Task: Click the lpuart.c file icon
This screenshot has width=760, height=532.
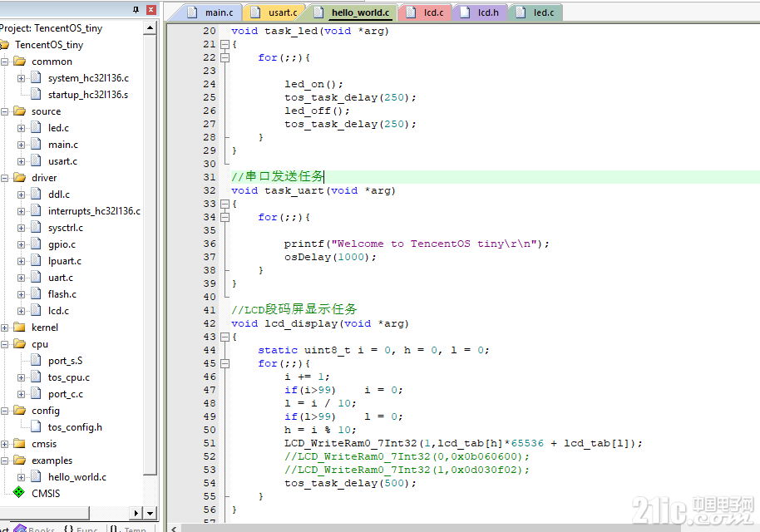Action: [36, 260]
